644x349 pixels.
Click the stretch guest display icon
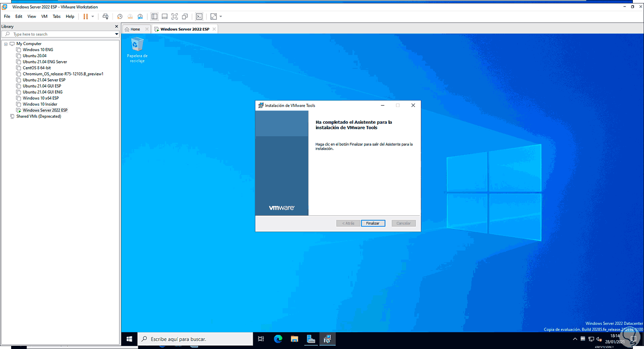[x=213, y=16]
